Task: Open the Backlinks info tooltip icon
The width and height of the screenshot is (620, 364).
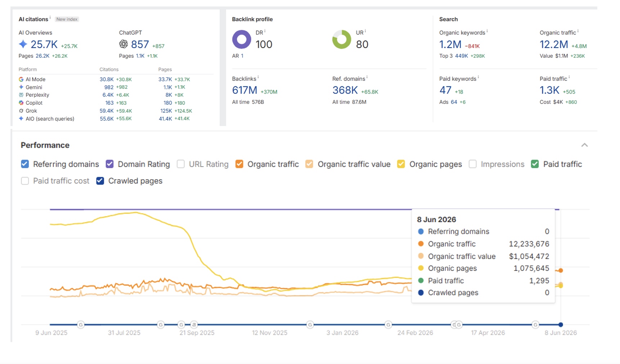Action: 258,77
